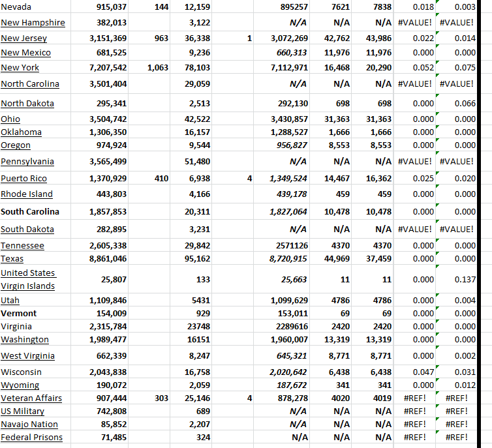This screenshot has height=448, width=492.
Task: Open the Washington link
Action: click(x=25, y=340)
